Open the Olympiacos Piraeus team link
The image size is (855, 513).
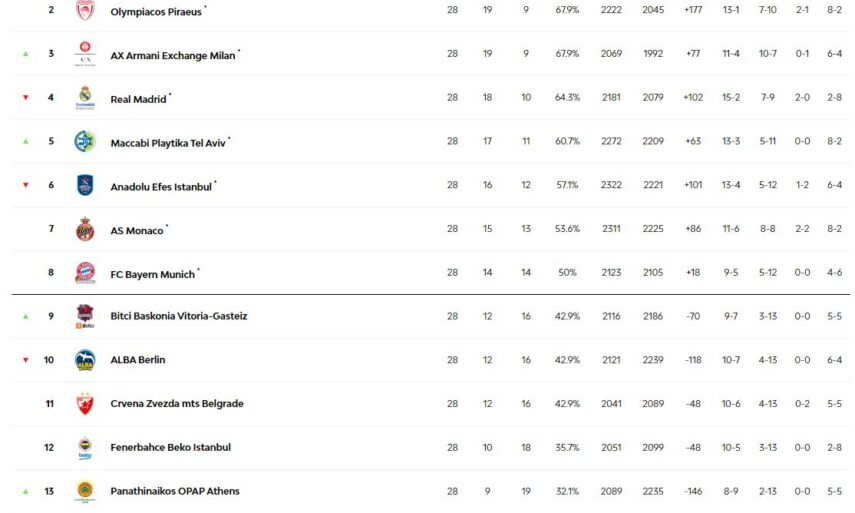[156, 12]
